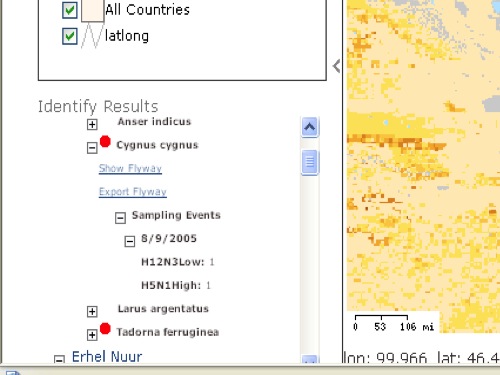Collapse the Cygnus cygnus entry
Image resolution: width=500 pixels, height=375 pixels.
click(x=92, y=148)
